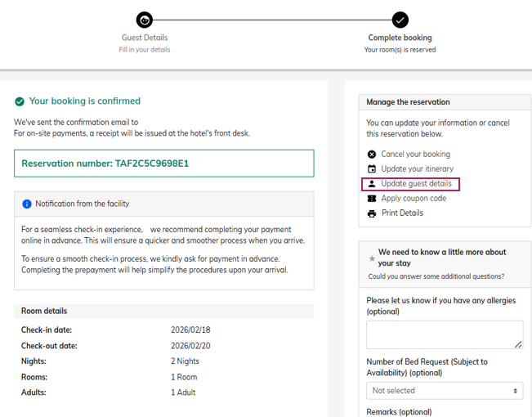Open the Number of Bed Request dropdown

(x=445, y=391)
